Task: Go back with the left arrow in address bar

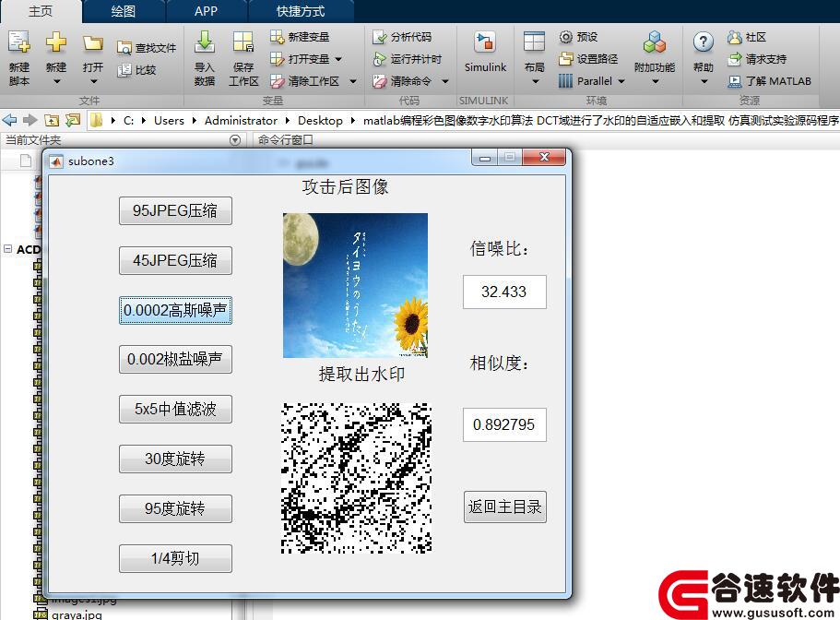Action: (x=9, y=120)
